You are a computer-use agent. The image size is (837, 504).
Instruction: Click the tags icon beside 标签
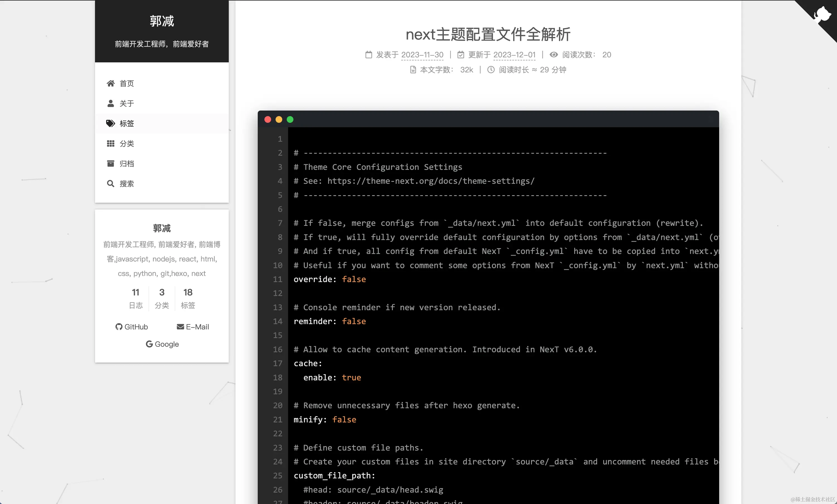click(110, 124)
